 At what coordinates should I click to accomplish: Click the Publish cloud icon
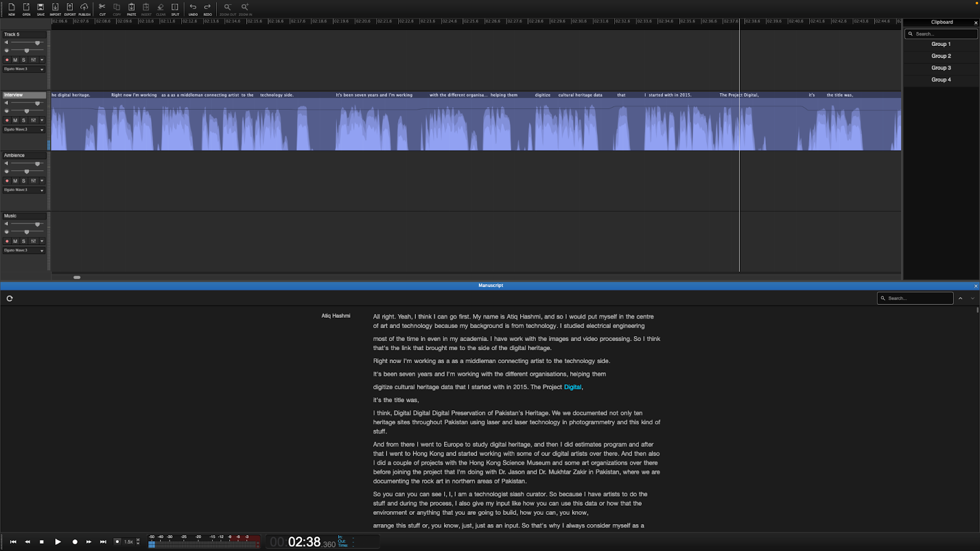click(x=84, y=9)
